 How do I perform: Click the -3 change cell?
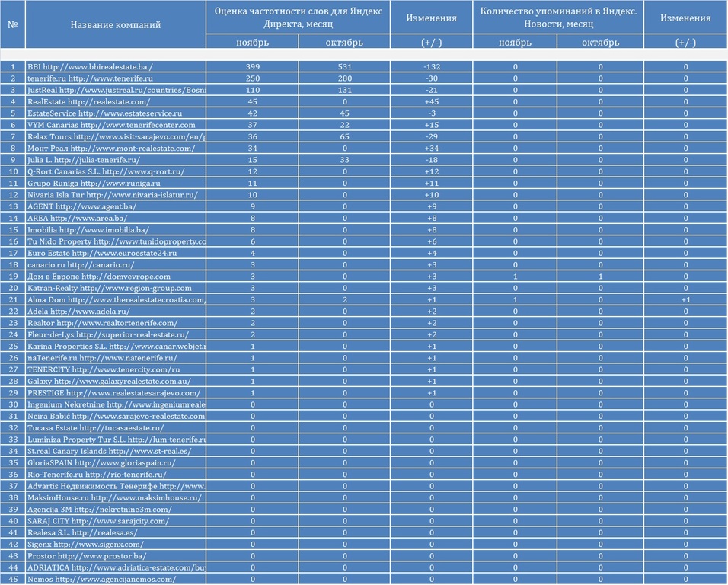pos(431,113)
